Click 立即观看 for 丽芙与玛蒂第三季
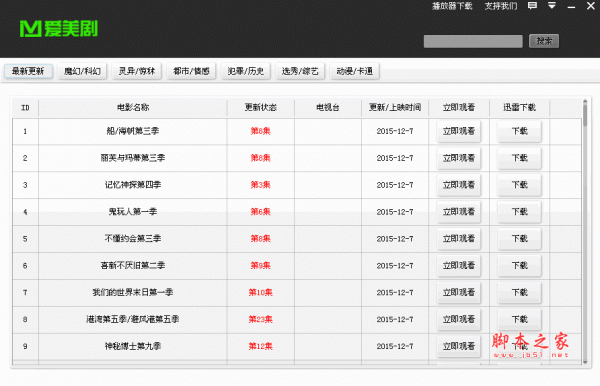 pos(459,158)
